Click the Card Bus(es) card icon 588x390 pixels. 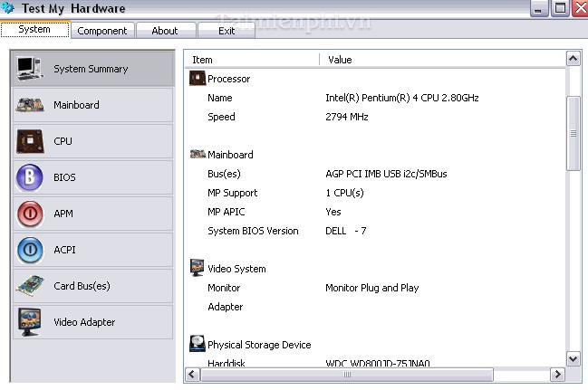[x=30, y=285]
